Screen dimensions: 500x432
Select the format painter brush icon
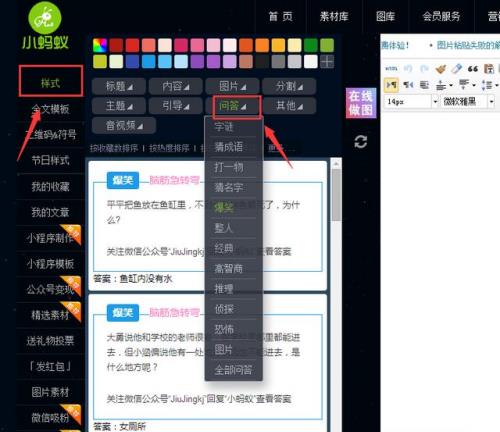click(441, 69)
